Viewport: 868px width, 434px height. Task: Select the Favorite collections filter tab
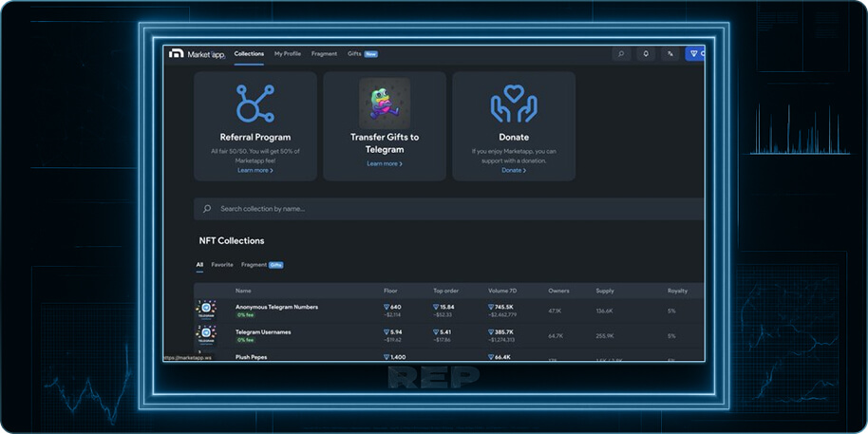click(222, 265)
